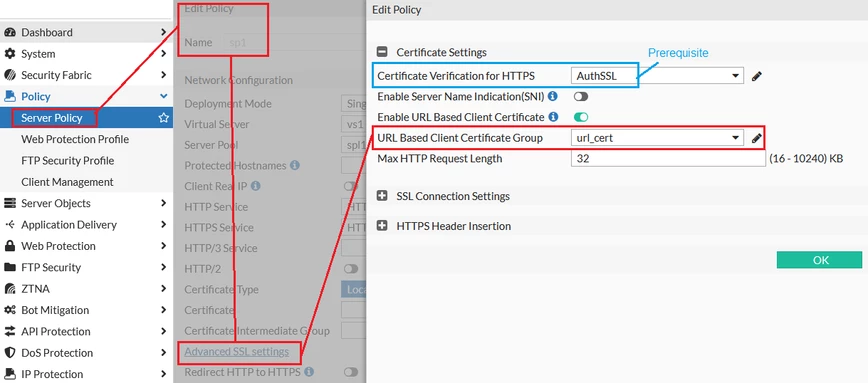The width and height of the screenshot is (868, 383).
Task: Click the ZTNA icon
Action: click(x=10, y=289)
